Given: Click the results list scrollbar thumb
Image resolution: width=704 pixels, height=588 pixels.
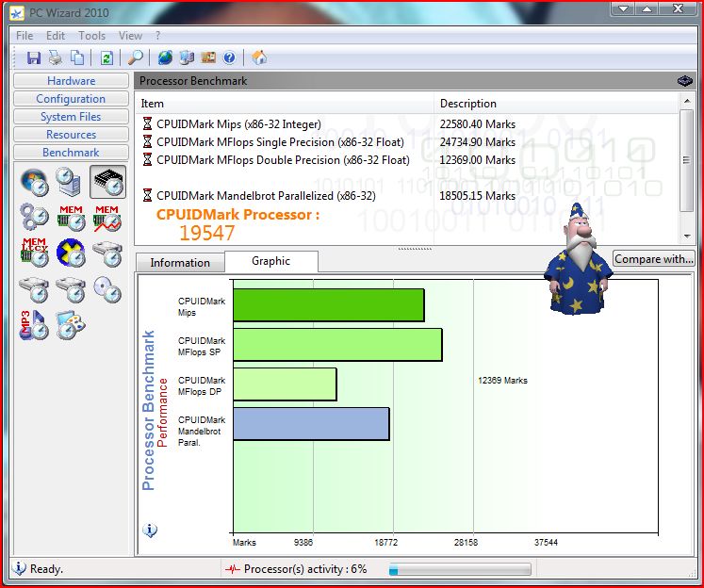Looking at the screenshot, I should (687, 160).
